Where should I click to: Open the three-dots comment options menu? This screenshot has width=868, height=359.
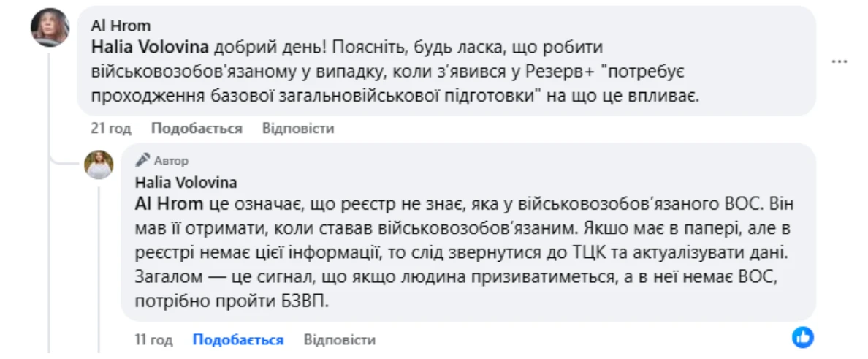point(840,61)
